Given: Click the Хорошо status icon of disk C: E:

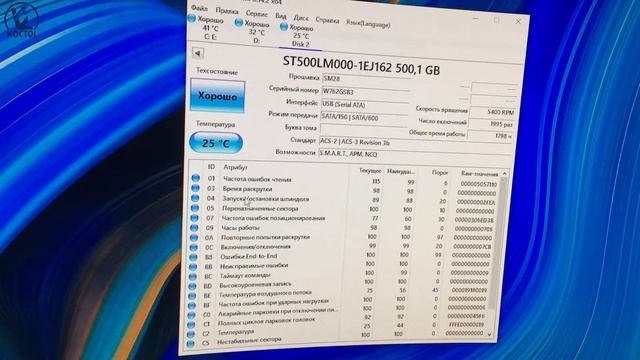Looking at the screenshot, I should pos(192,18).
